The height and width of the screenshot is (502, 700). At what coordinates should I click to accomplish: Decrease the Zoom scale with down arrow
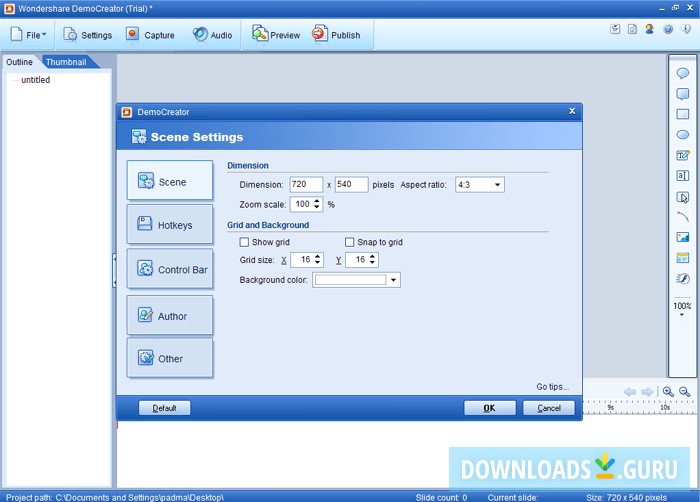[317, 207]
